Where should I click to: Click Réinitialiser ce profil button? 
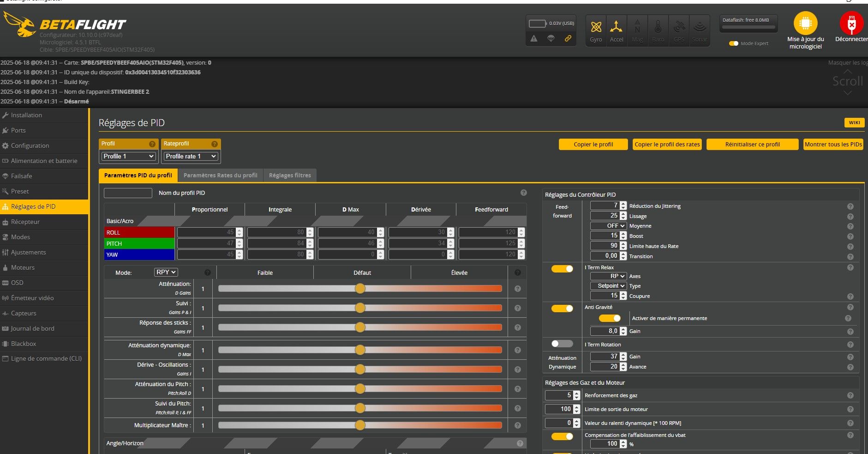752,145
